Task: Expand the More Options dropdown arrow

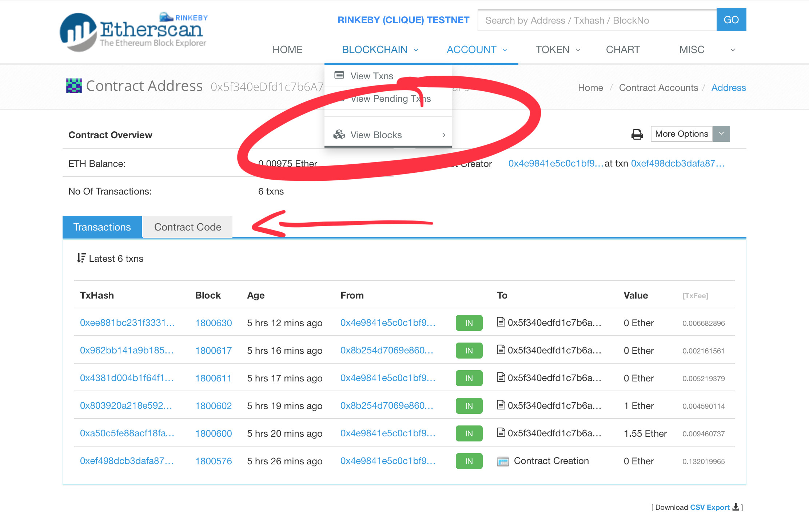Action: pyautogui.click(x=721, y=134)
